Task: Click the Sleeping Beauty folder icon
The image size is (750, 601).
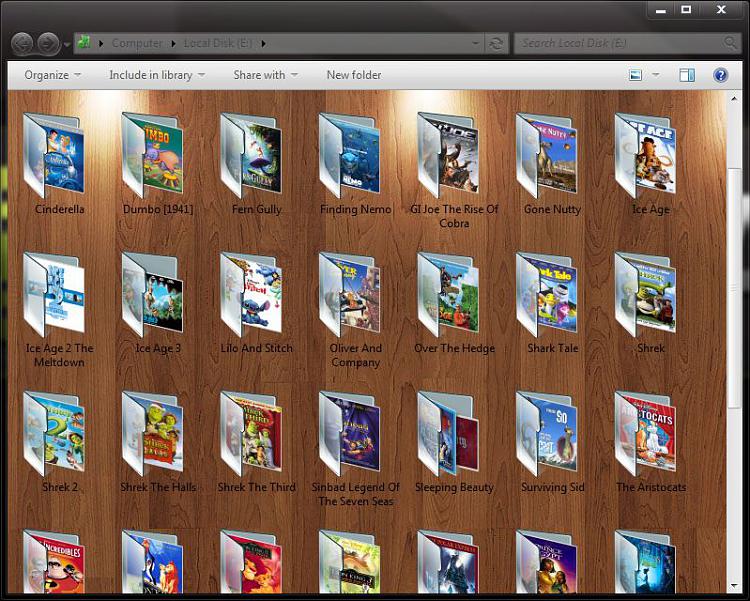Action: point(448,434)
